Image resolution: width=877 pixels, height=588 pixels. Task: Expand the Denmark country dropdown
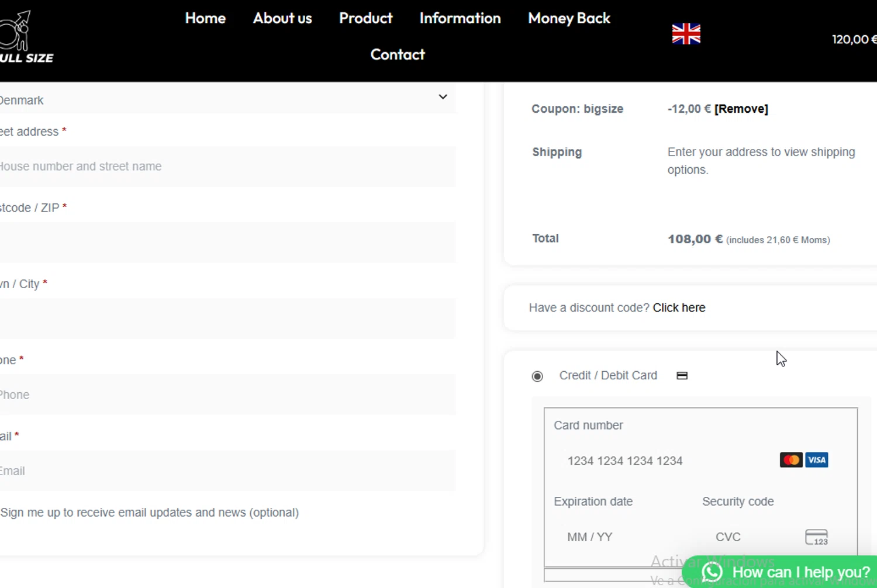point(227,98)
